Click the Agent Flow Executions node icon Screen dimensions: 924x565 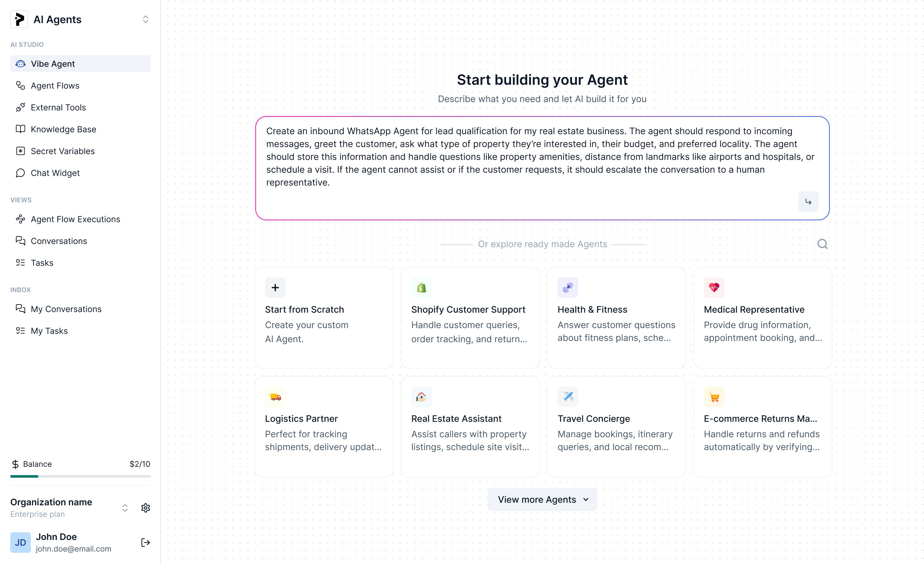[21, 219]
